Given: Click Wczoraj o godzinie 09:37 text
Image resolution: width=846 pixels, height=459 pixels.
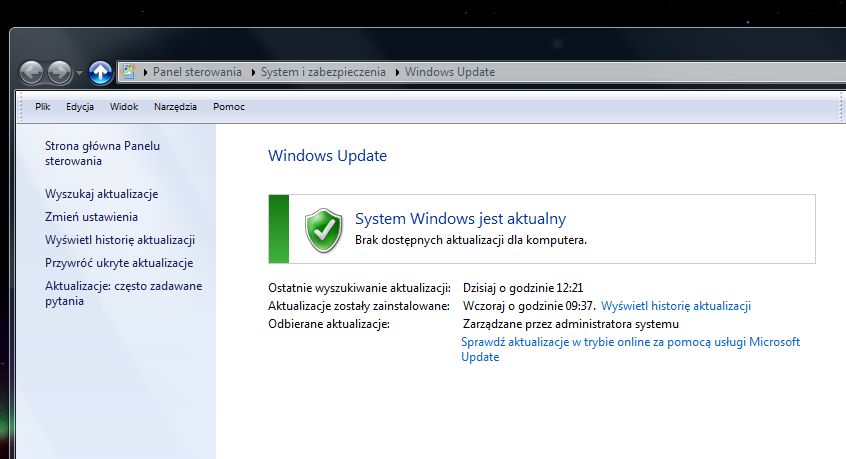Looking at the screenshot, I should click(x=529, y=306).
